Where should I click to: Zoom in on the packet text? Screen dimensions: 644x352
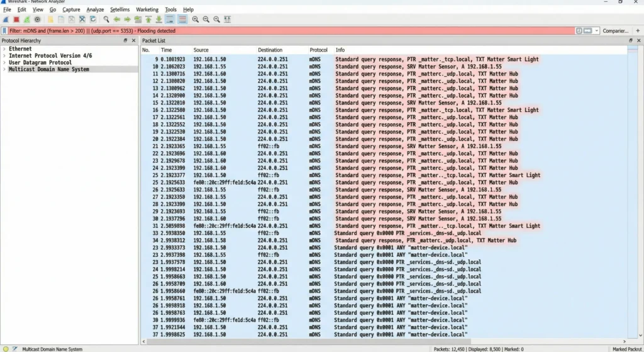click(196, 20)
